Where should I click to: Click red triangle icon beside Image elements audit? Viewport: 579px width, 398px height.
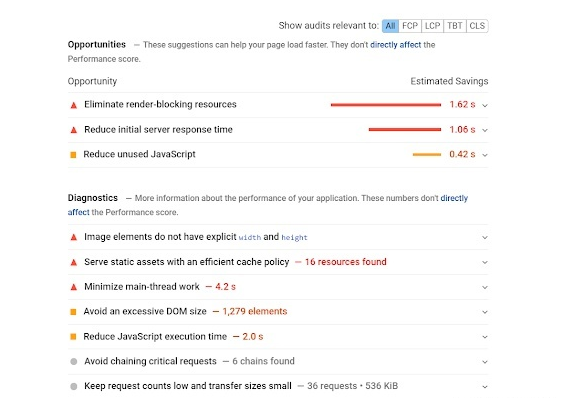click(x=74, y=237)
